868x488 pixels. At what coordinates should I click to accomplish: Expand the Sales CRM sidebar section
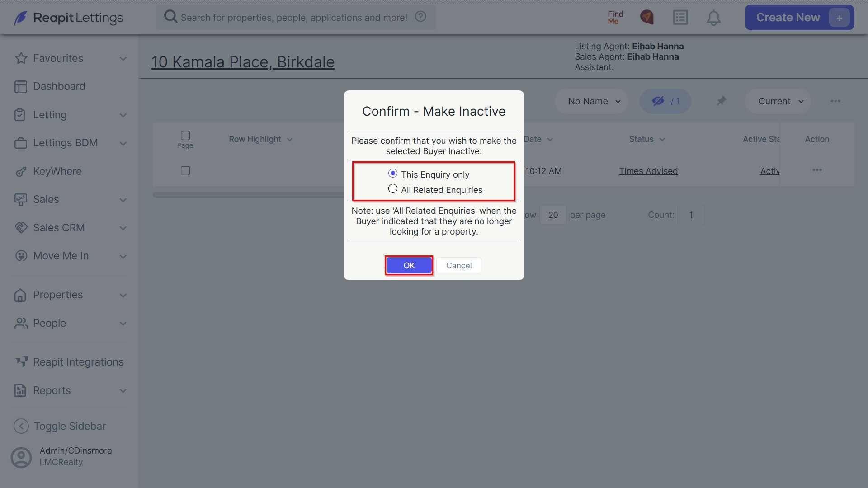click(70, 228)
